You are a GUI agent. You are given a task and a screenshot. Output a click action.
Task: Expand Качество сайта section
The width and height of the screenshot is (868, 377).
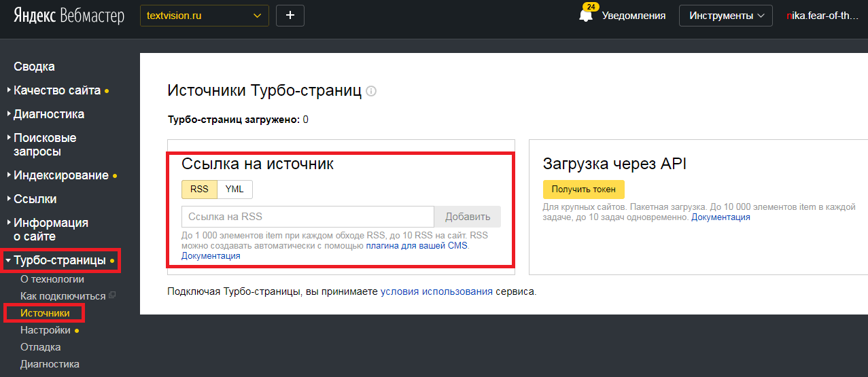(57, 90)
